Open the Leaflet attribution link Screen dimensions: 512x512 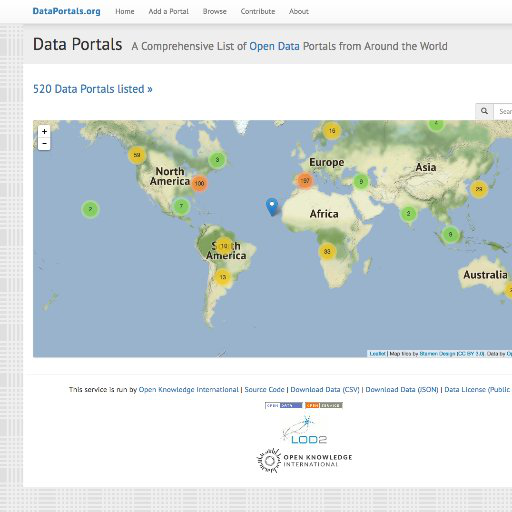[377, 354]
